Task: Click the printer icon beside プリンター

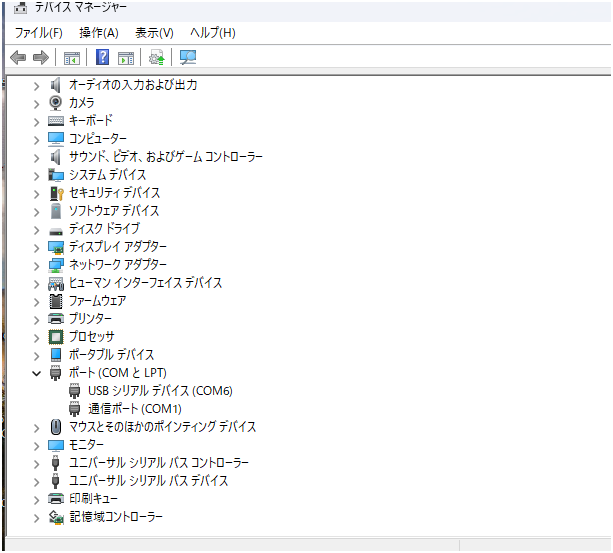Action: click(x=56, y=319)
